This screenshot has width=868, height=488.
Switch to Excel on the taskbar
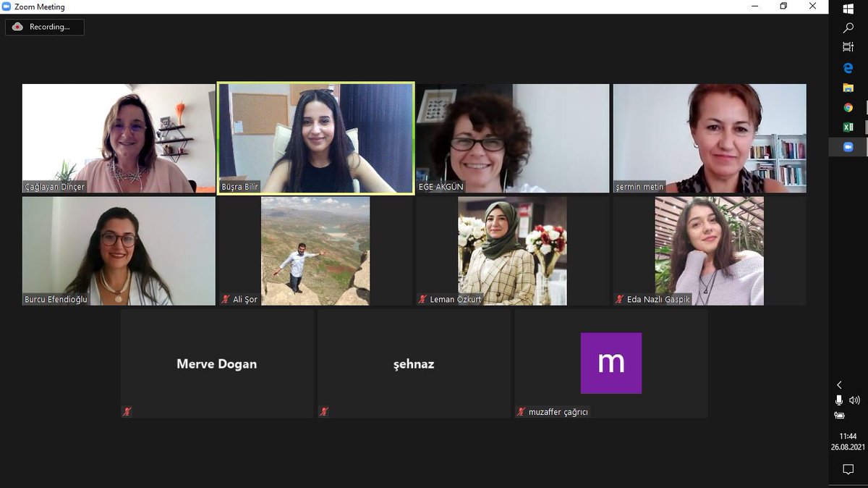click(x=848, y=127)
